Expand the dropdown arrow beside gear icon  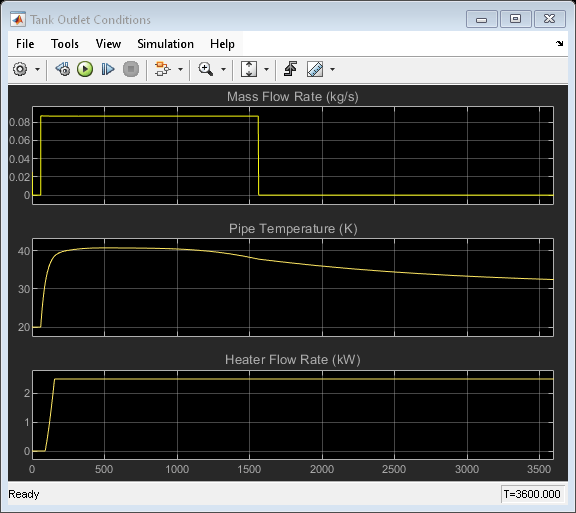point(37,69)
